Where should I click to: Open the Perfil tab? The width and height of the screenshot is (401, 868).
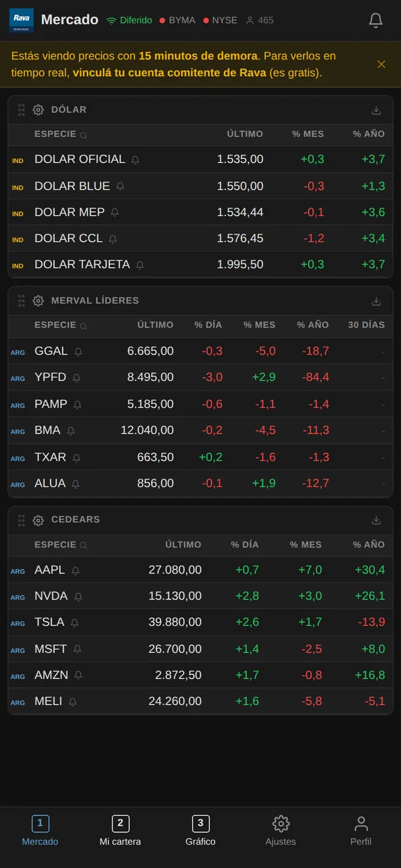tap(361, 831)
